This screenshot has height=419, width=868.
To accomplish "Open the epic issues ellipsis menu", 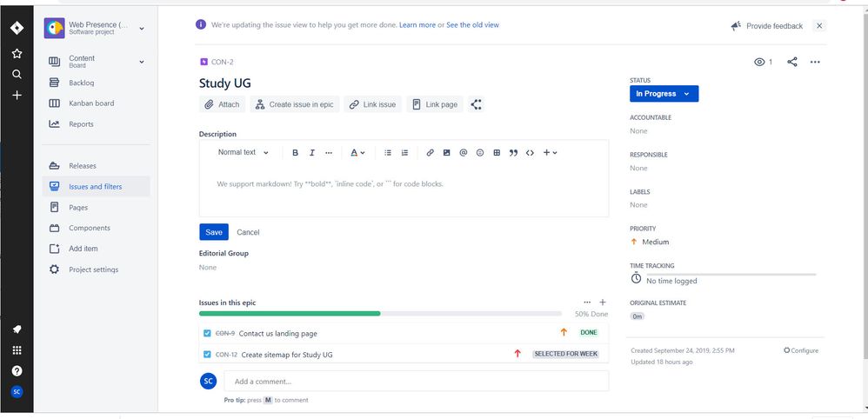I will tap(587, 303).
